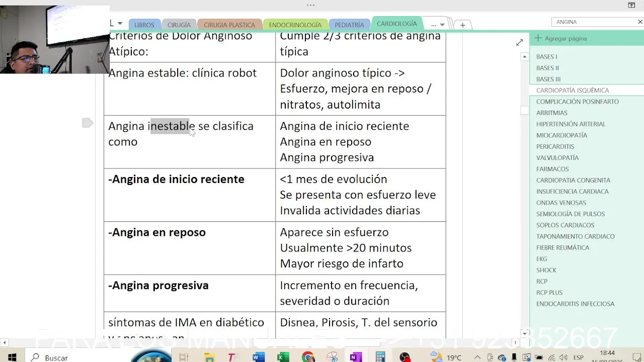Image resolution: width=644 pixels, height=362 pixels.
Task: Click the '<1 mes de evolución' text
Action: click(x=334, y=179)
